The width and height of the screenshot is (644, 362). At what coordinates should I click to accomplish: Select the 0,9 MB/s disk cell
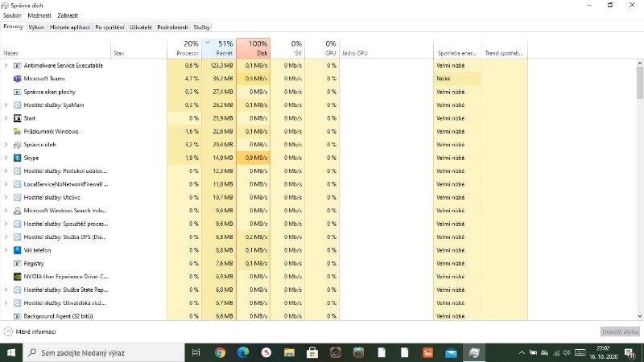pos(253,158)
